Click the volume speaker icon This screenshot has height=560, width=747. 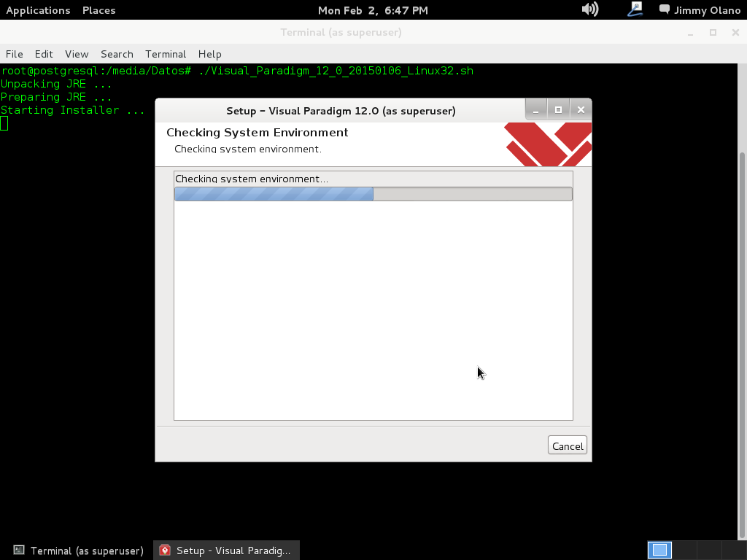(589, 9)
